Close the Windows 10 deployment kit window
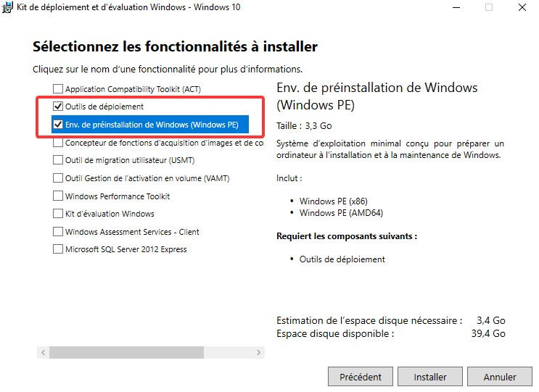 (522, 7)
